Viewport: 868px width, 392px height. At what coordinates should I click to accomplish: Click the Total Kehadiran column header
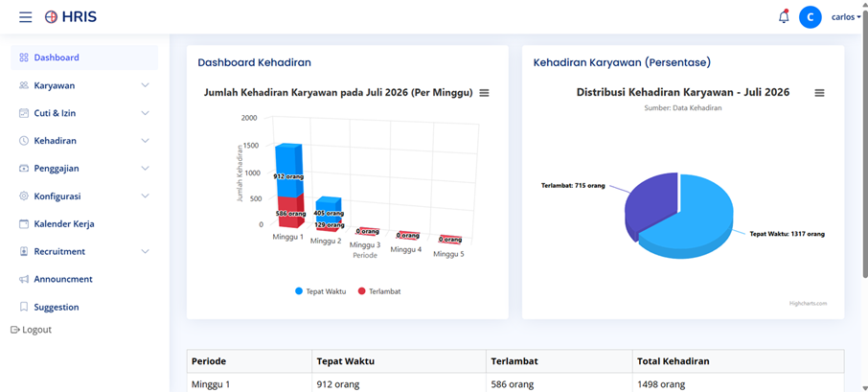739,361
